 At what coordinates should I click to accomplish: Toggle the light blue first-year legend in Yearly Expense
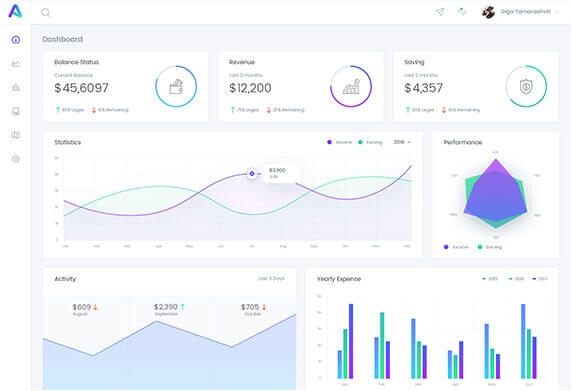coord(490,279)
